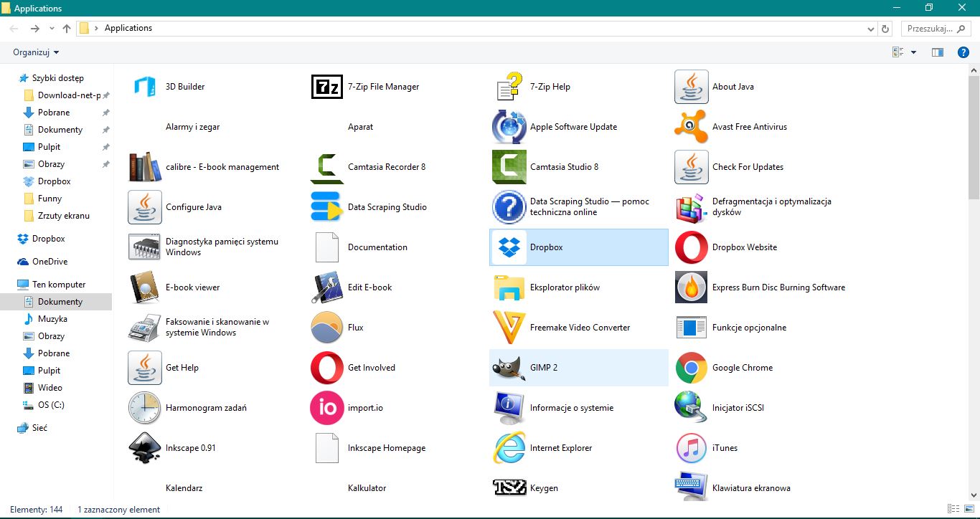980x519 pixels.
Task: Click the Keygen icon
Action: tap(509, 488)
